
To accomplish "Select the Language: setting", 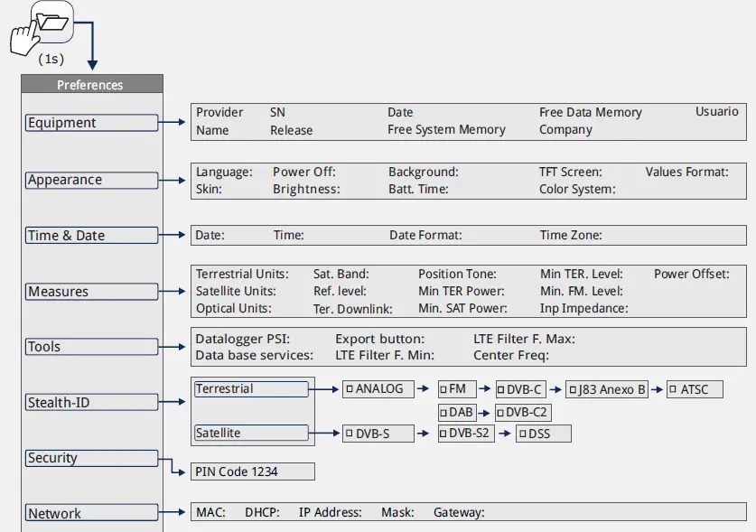I will (224, 173).
